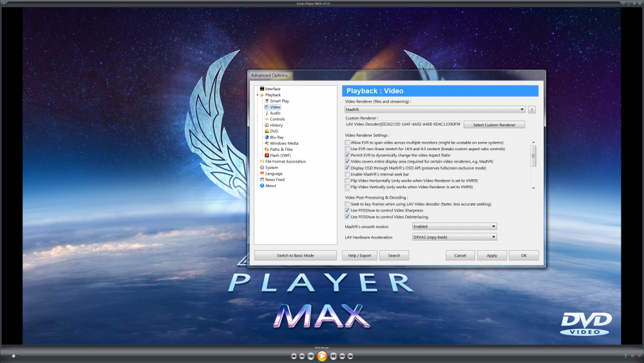Select Video in the options tree
Viewport: 644px width, 363px height.
[x=275, y=107]
